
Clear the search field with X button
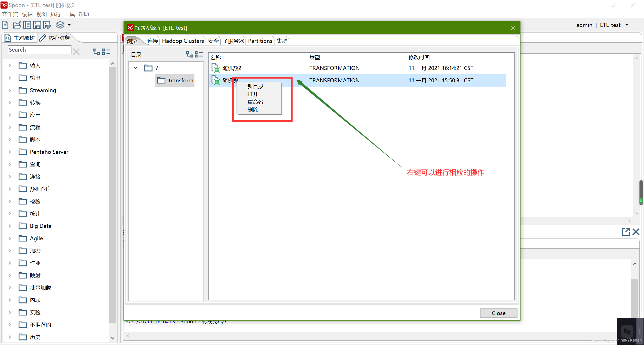click(x=76, y=51)
